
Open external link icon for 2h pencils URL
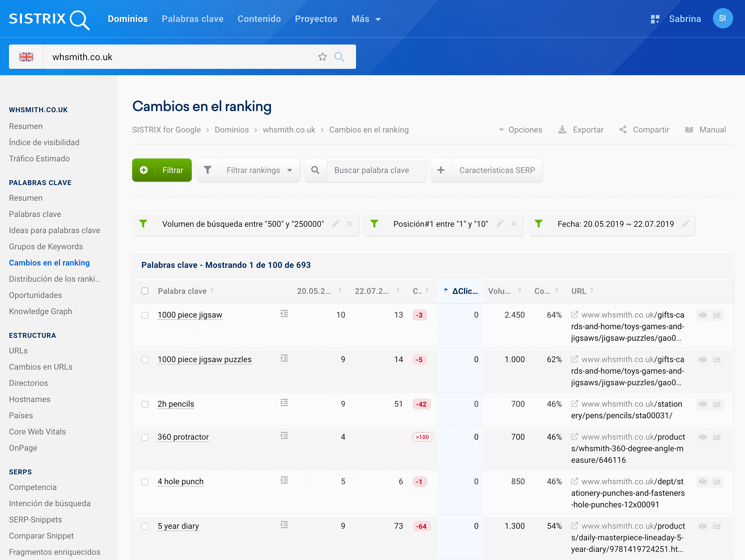pyautogui.click(x=575, y=404)
